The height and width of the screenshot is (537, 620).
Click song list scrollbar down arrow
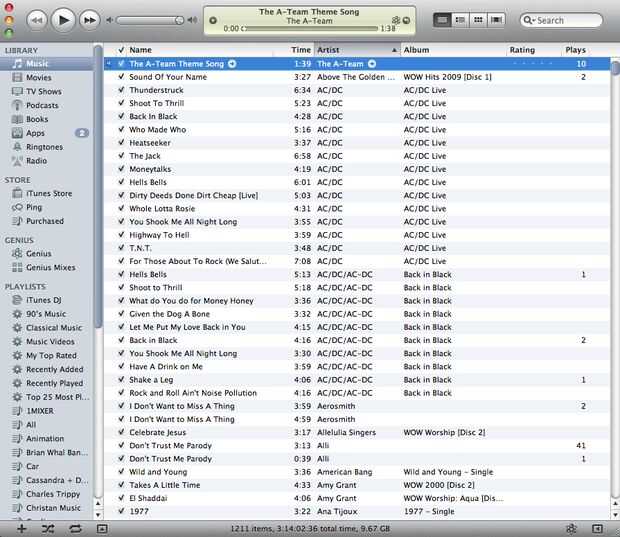pos(615,514)
